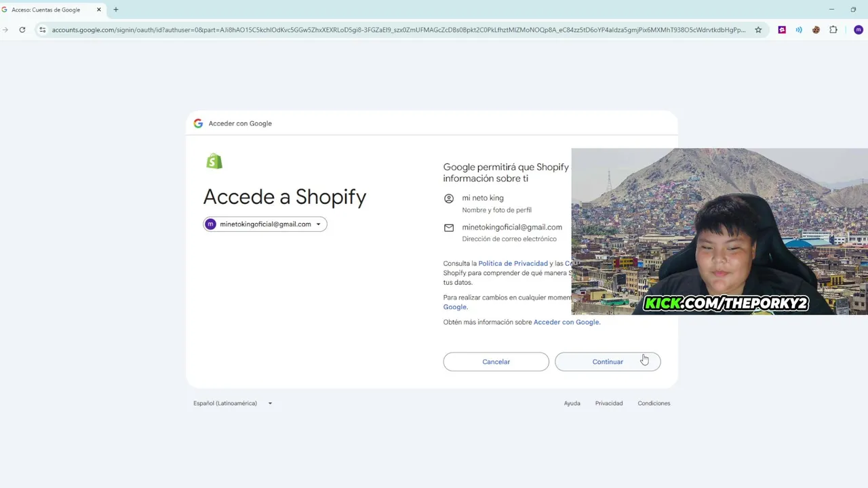Viewport: 868px width, 488px height.
Task: Click the mi neto king name text
Action: pos(483,198)
